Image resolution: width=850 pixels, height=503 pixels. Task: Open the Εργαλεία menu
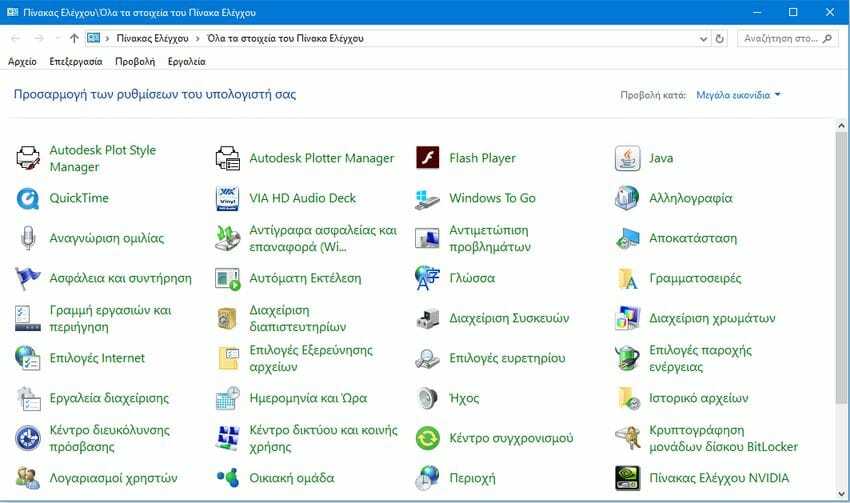[x=186, y=62]
